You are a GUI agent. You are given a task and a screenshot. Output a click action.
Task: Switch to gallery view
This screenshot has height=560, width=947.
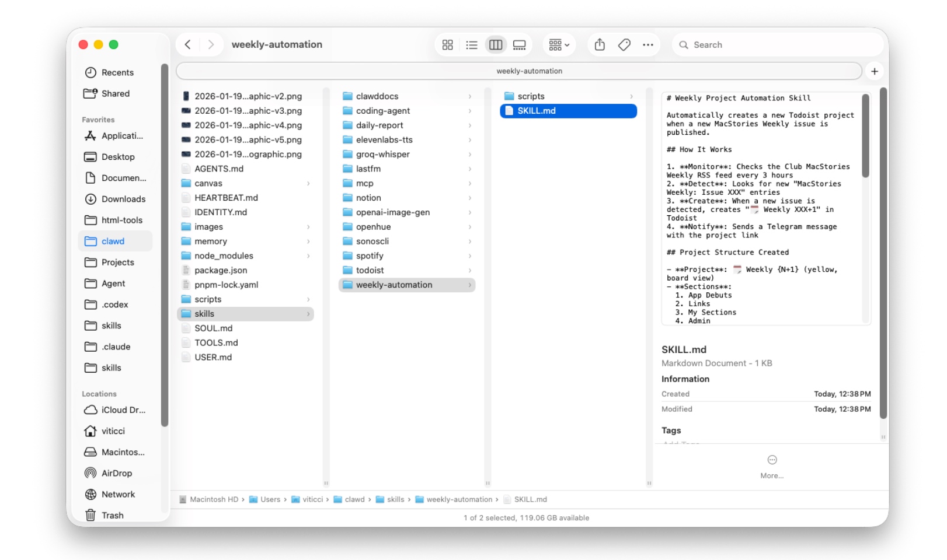[520, 44]
